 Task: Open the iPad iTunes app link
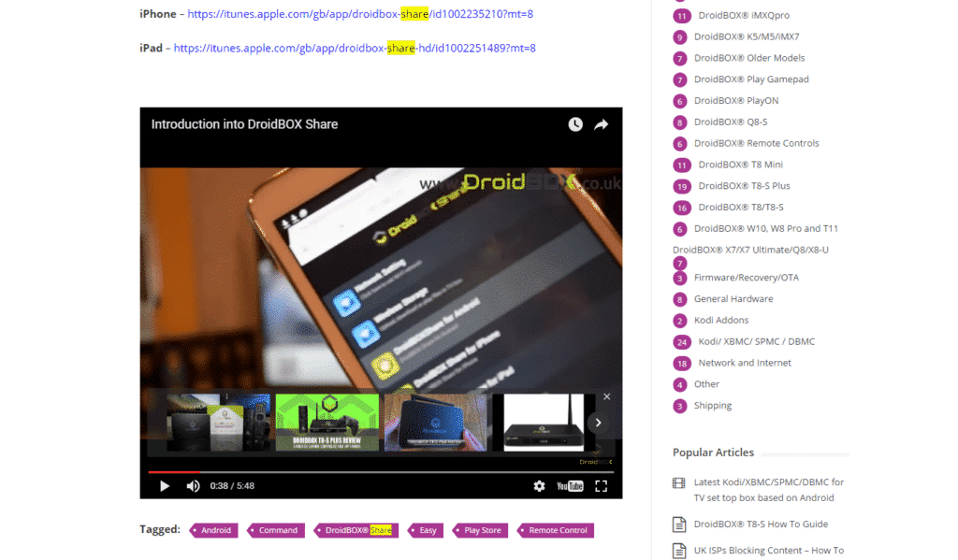355,49
